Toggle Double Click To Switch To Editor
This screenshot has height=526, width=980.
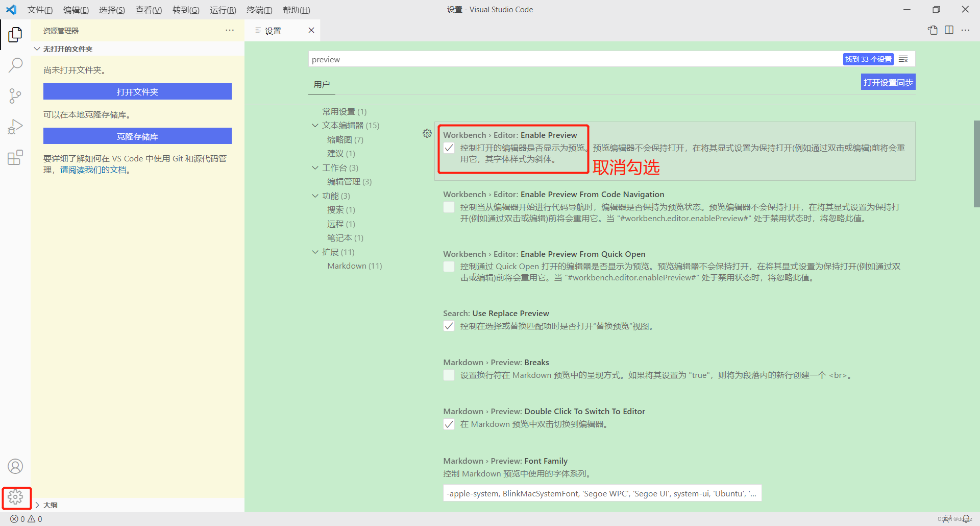coord(449,424)
